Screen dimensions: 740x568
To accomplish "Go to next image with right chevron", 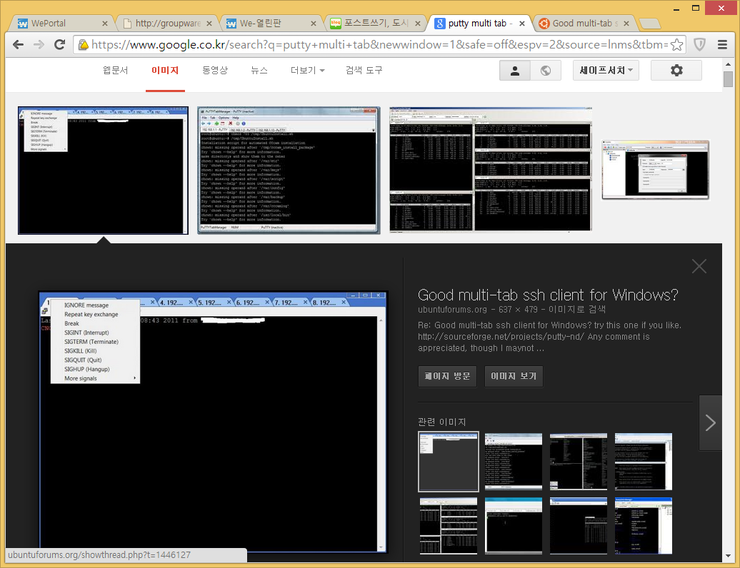I will pyautogui.click(x=710, y=422).
